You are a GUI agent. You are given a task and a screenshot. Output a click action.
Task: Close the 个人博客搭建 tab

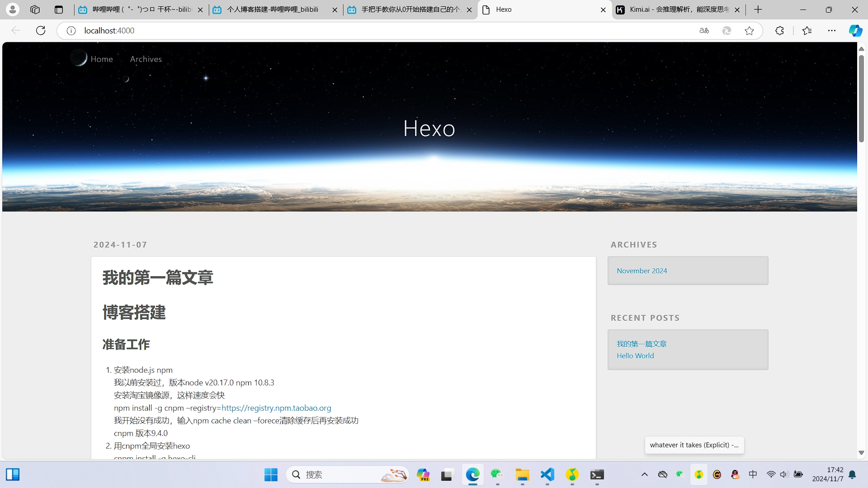pyautogui.click(x=335, y=9)
